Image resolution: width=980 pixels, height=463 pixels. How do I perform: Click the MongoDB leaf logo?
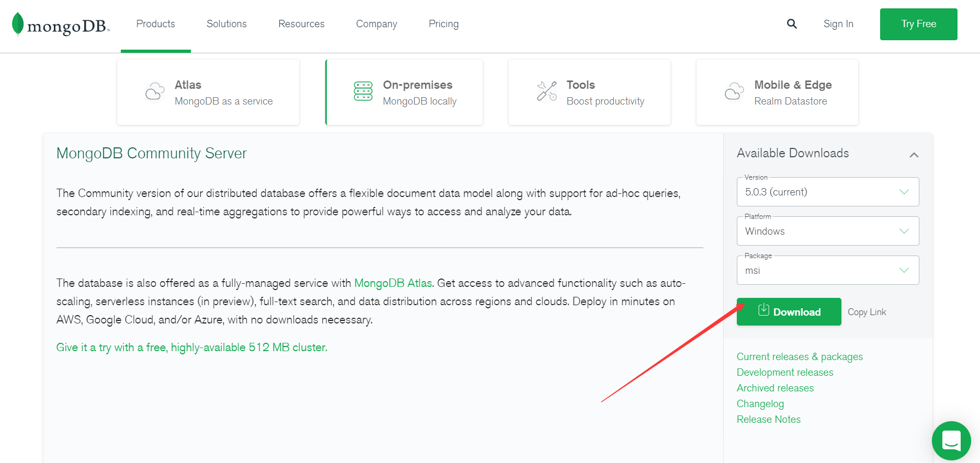click(18, 24)
